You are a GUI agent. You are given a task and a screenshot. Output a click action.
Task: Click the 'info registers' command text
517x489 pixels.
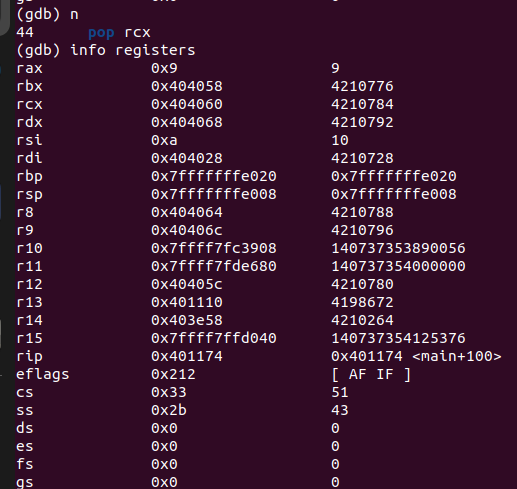133,50
